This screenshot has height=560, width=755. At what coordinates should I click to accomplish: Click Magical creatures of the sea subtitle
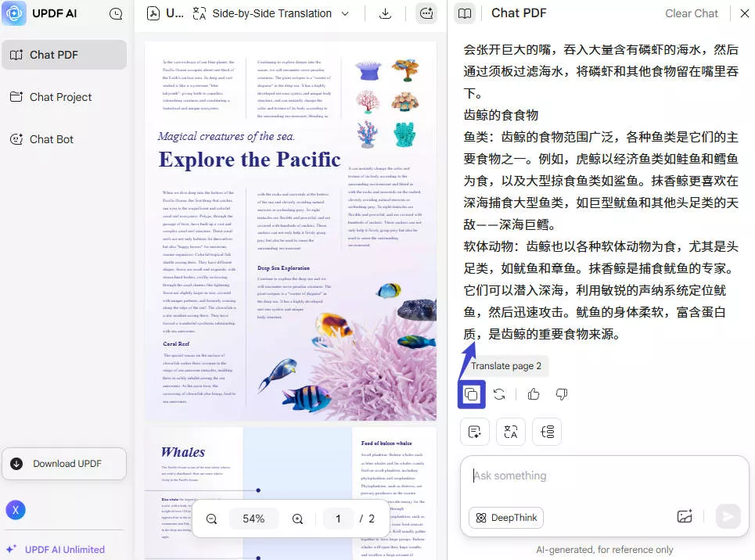226,136
